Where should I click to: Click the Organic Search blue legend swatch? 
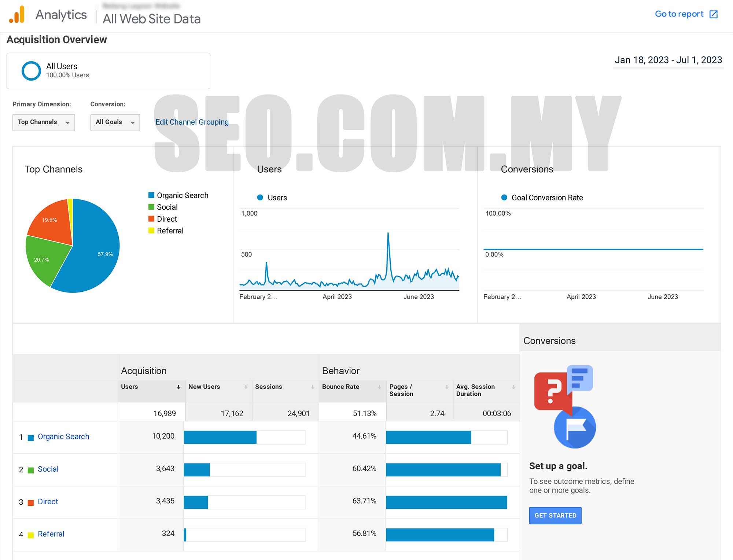151,195
